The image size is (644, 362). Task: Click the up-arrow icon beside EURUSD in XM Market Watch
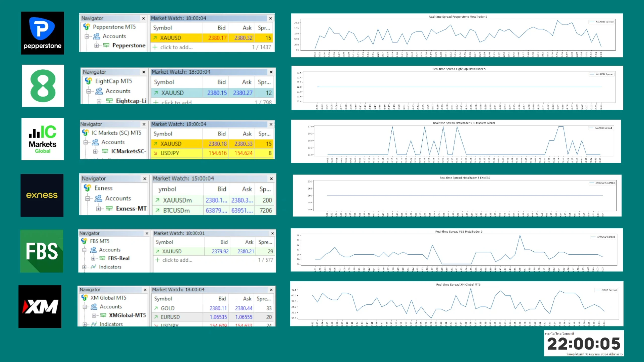point(156,317)
